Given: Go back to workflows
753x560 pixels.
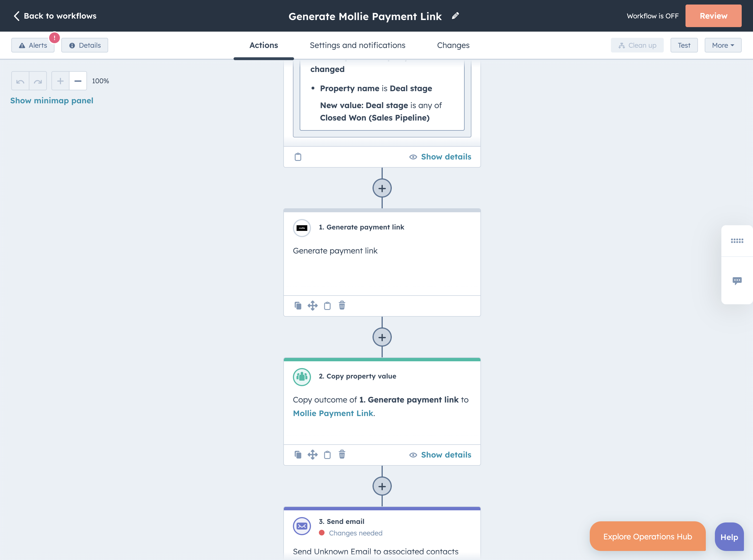Looking at the screenshot, I should coord(55,16).
